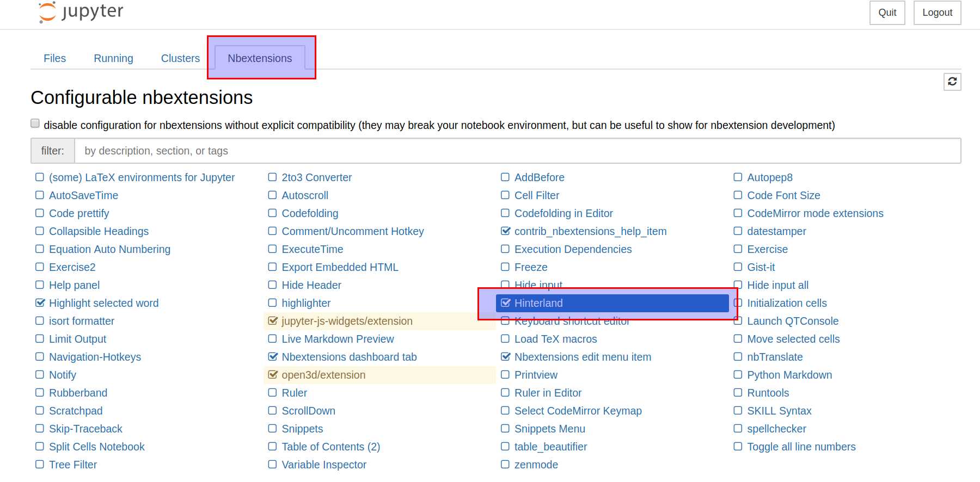980x482 pixels.
Task: Open the Running tab
Action: [x=113, y=58]
